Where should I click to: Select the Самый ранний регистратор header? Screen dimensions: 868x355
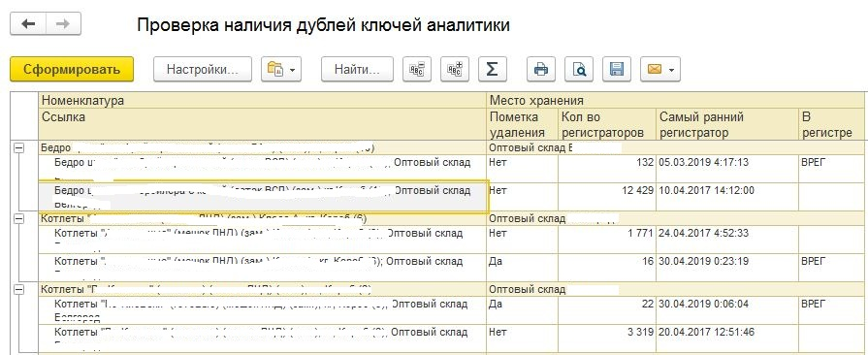point(726,124)
